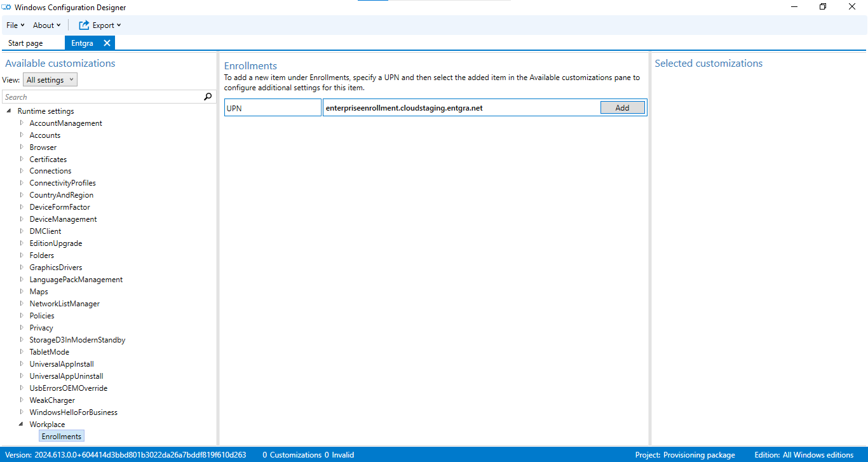Select WindowsHelloForBusiness in the tree
Image resolution: width=868 pixels, height=462 pixels.
pyautogui.click(x=74, y=412)
